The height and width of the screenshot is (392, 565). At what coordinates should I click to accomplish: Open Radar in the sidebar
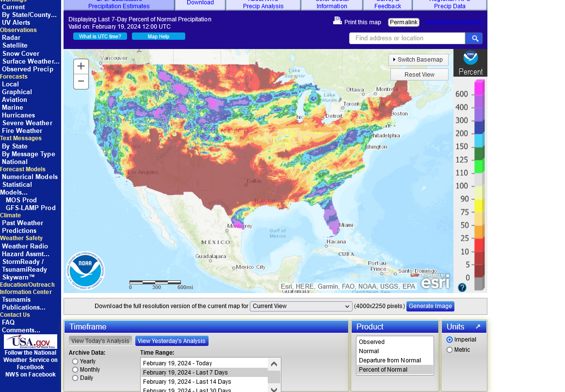pyautogui.click(x=11, y=37)
